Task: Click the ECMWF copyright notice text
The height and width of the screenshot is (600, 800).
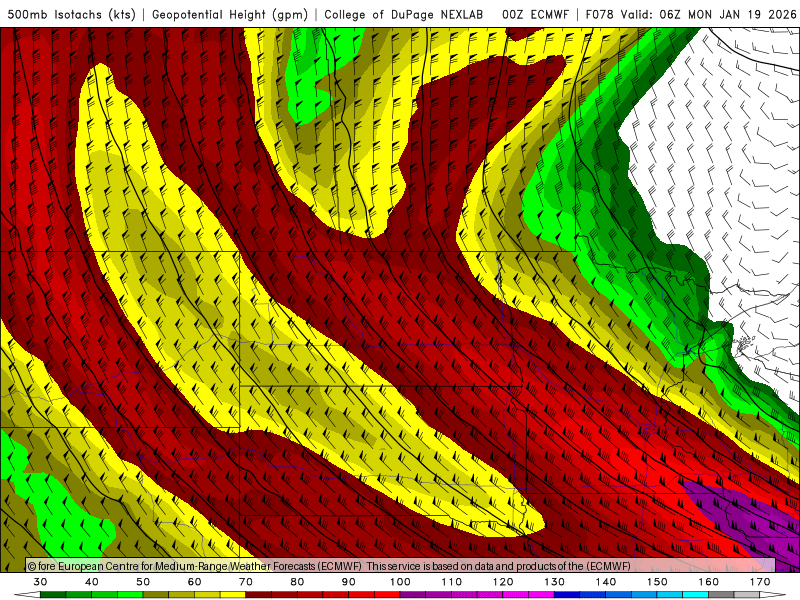Action: tap(329, 566)
